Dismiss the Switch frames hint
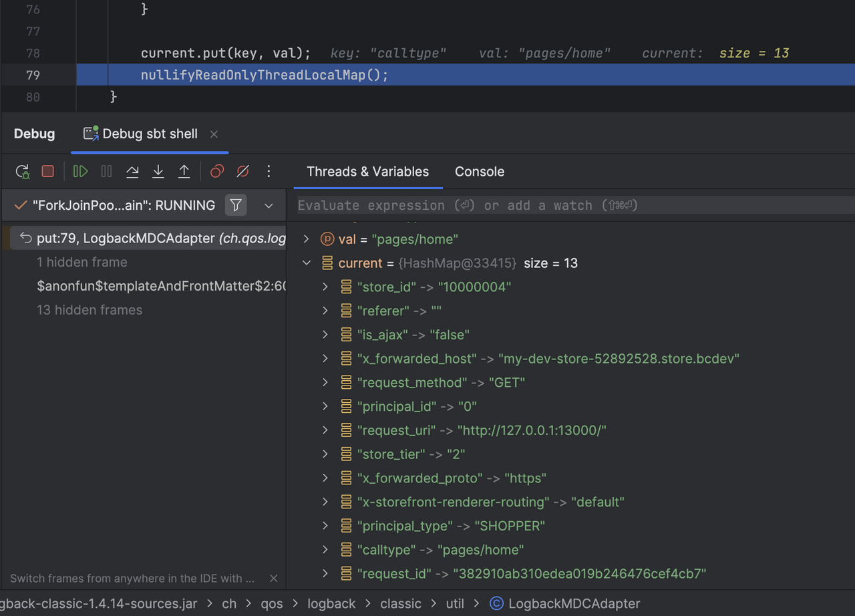Viewport: 855px width, 616px height. pyautogui.click(x=273, y=578)
